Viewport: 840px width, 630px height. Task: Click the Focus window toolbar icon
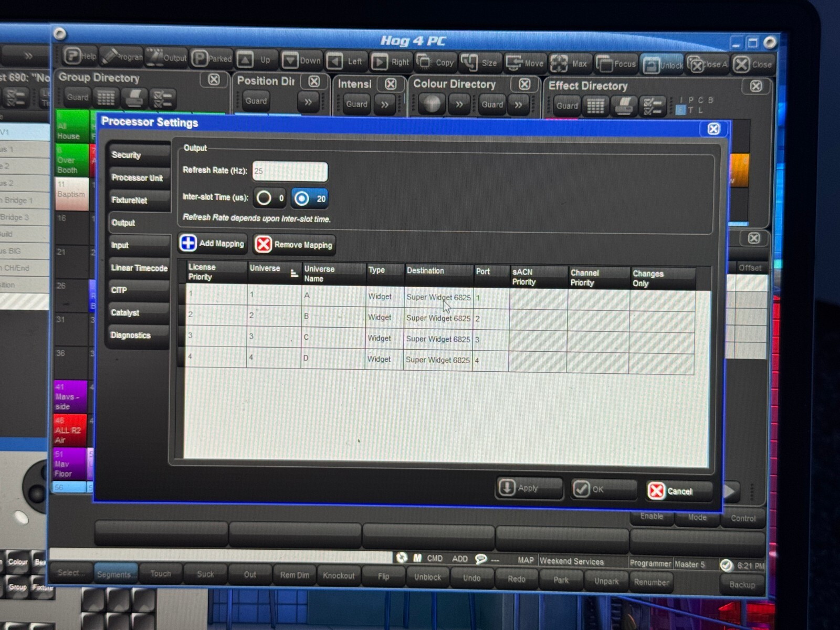click(616, 64)
